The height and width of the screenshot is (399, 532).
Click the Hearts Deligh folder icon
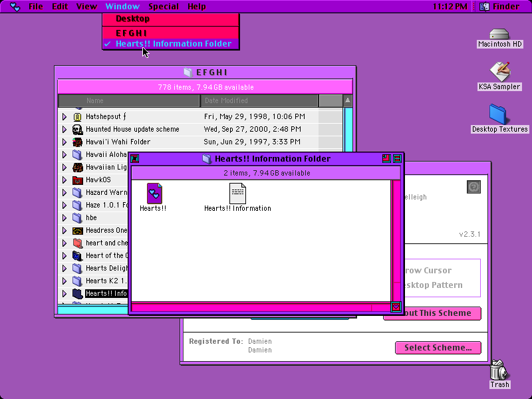[77, 269]
